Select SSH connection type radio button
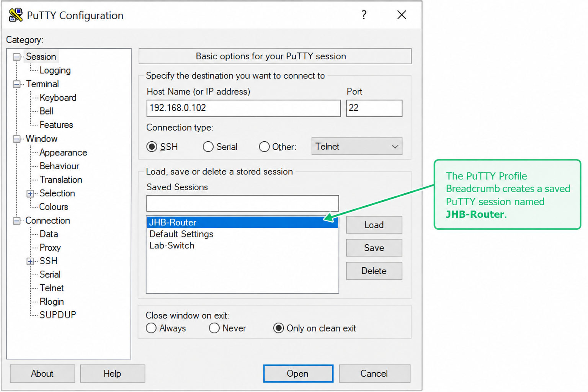The width and height of the screenshot is (588, 392). [152, 147]
